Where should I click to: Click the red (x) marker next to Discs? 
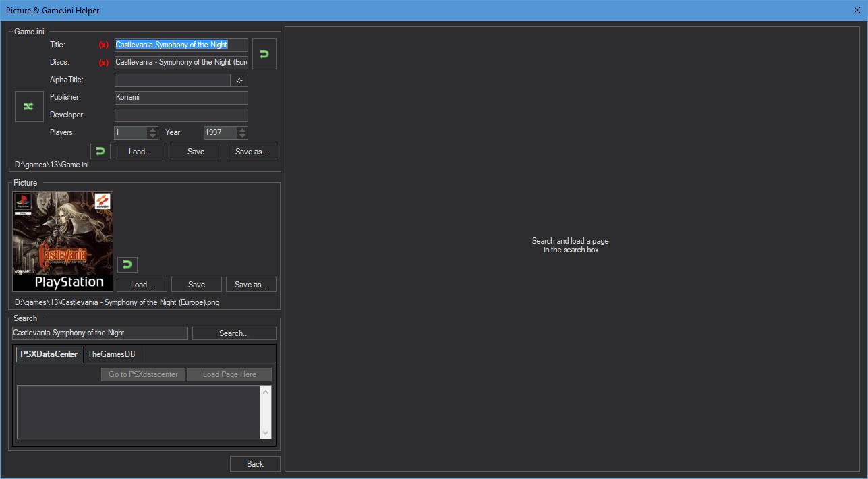click(x=104, y=63)
